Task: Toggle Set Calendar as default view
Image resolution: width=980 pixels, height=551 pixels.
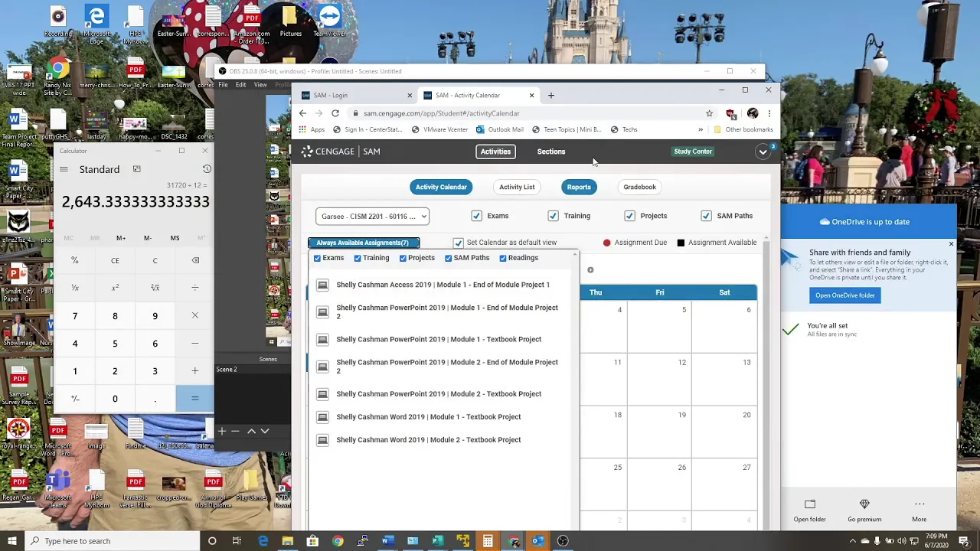Action: coord(458,243)
